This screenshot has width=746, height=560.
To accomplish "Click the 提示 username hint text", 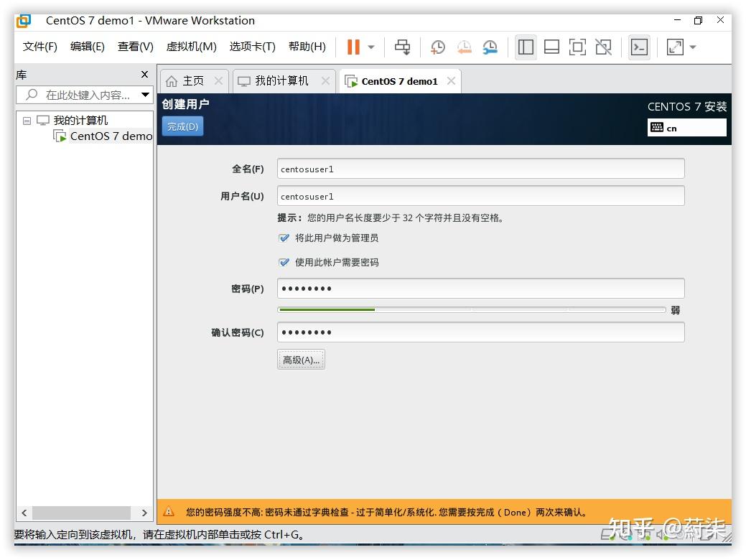I will coord(391,218).
